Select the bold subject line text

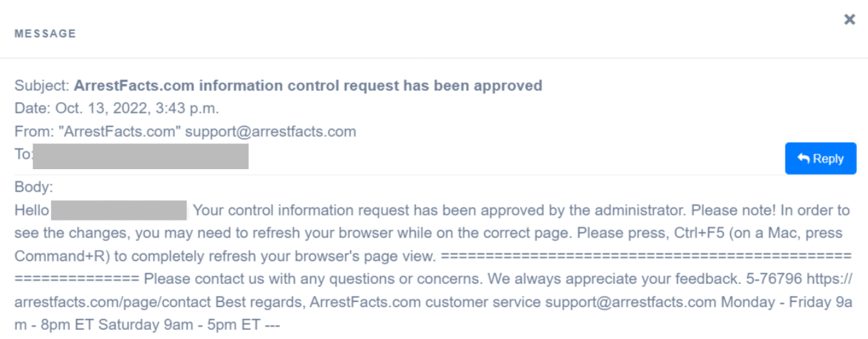coord(309,86)
